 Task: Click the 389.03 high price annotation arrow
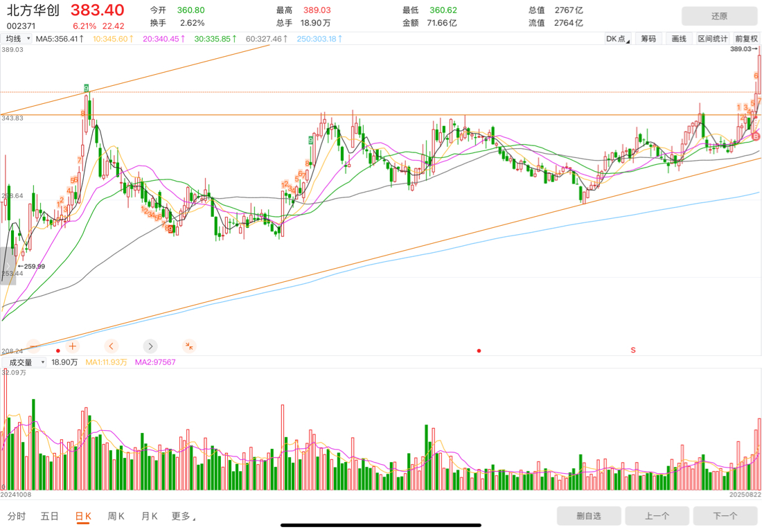coord(743,49)
